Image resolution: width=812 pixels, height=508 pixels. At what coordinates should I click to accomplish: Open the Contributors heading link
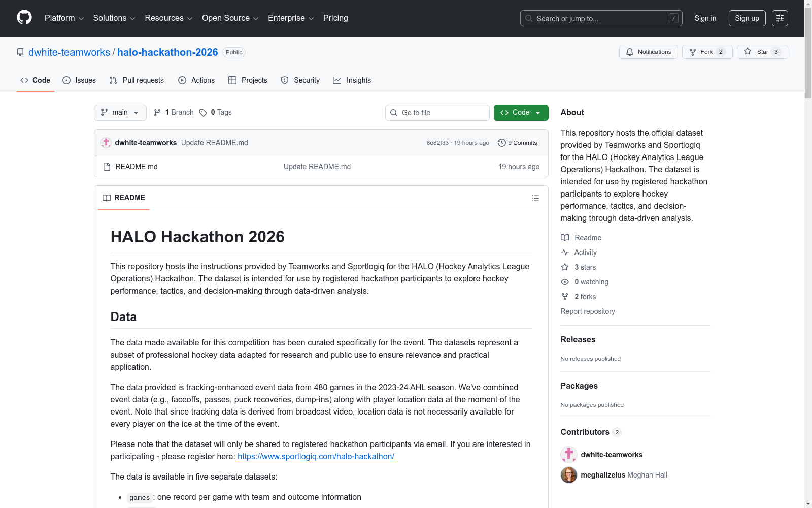point(591,432)
